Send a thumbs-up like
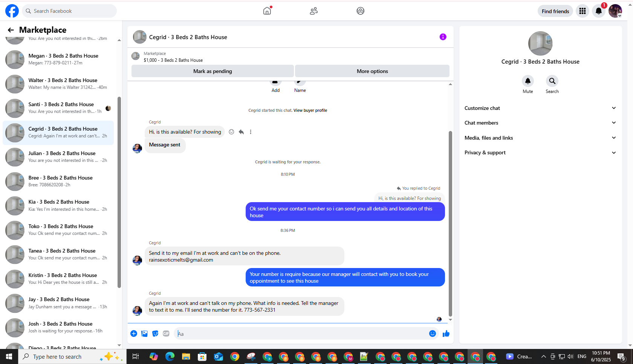633x364 pixels. [446, 334]
